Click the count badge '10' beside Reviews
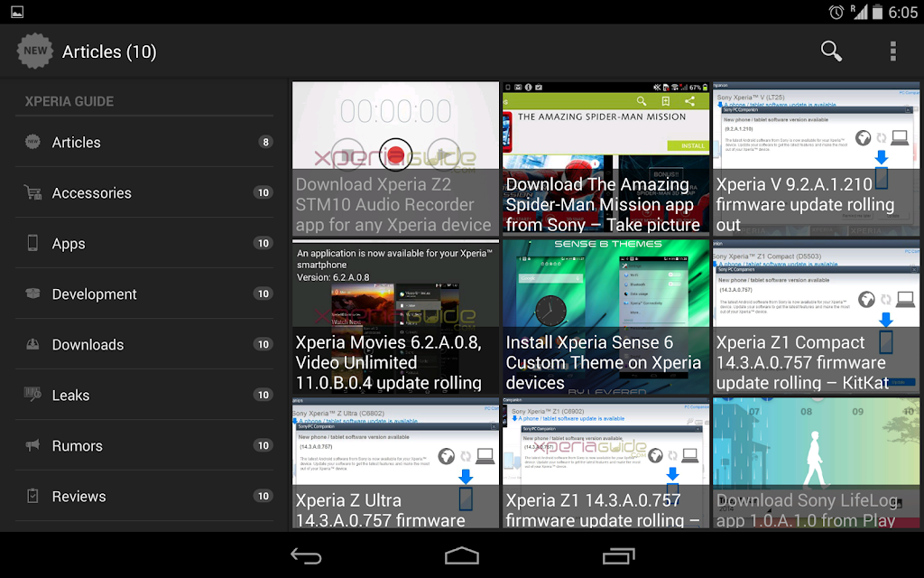Image resolution: width=924 pixels, height=578 pixels. coord(263,496)
